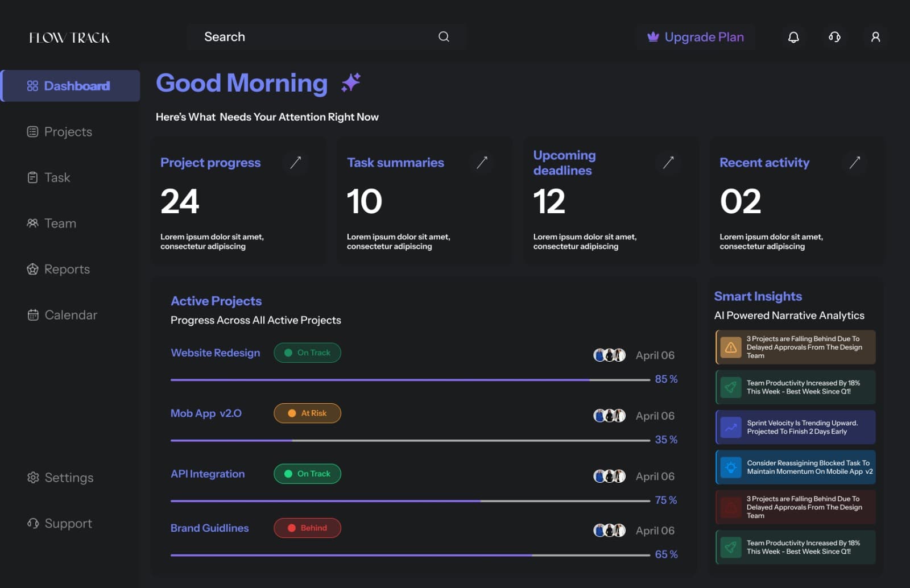
Task: Click the Team people icon in sidebar
Action: (32, 223)
